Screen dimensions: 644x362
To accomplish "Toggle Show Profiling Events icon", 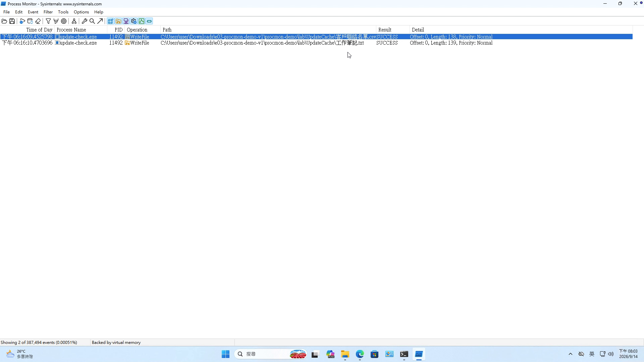I will [x=142, y=21].
